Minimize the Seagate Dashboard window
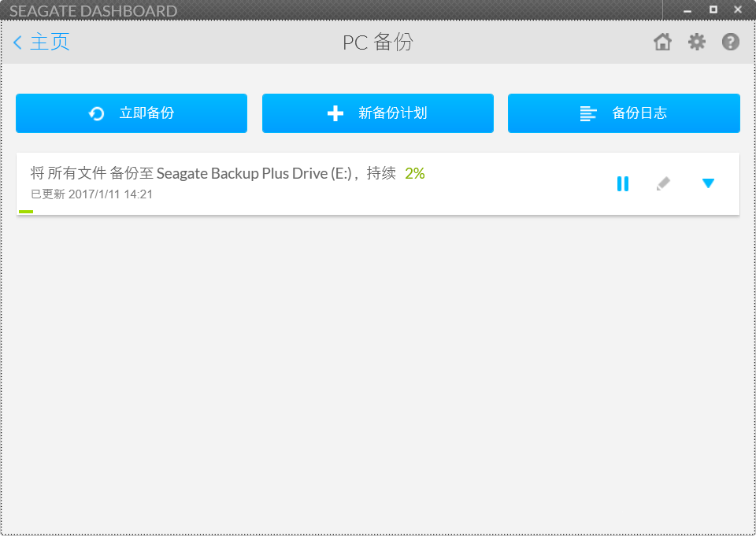Screen dimensions: 756x536 (x=687, y=10)
